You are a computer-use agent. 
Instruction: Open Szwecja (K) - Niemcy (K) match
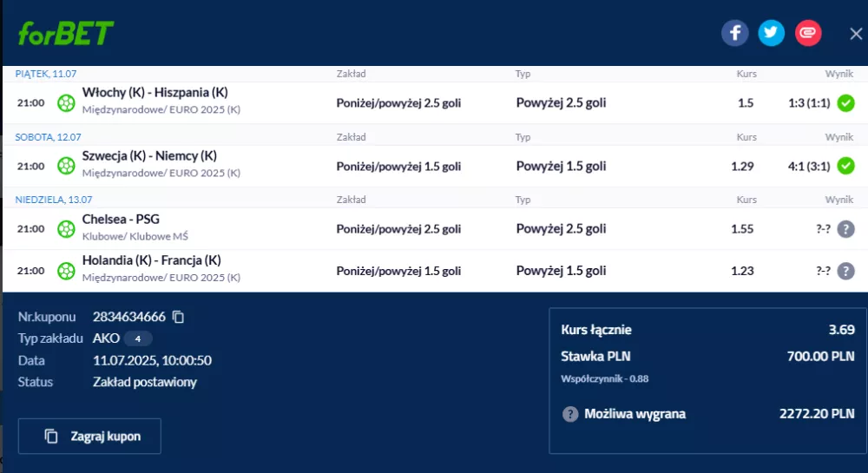coord(149,156)
